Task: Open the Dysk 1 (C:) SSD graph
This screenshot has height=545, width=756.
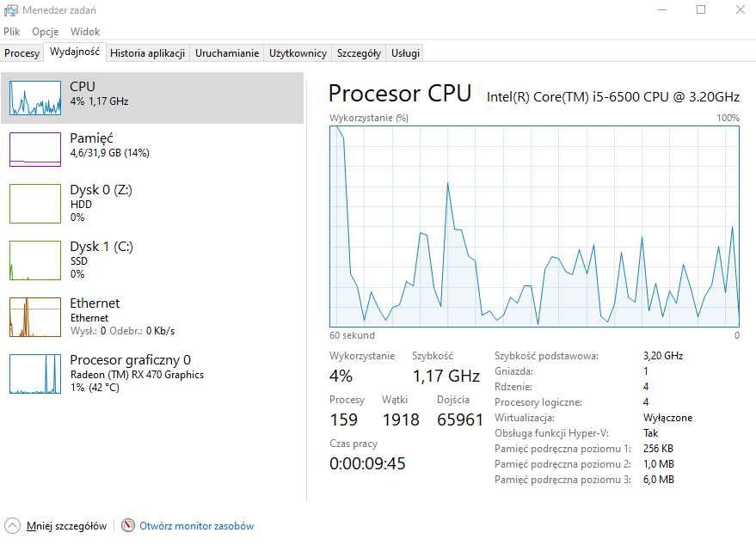Action: tap(35, 260)
